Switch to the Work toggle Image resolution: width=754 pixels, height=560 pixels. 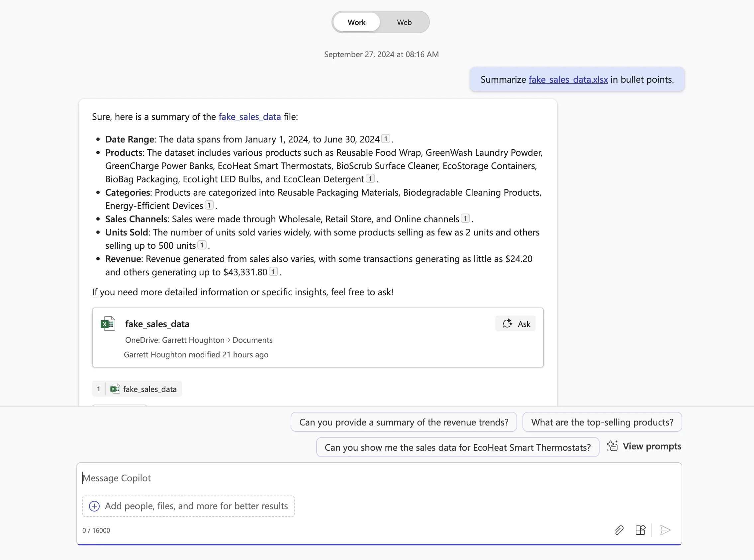[x=356, y=22]
